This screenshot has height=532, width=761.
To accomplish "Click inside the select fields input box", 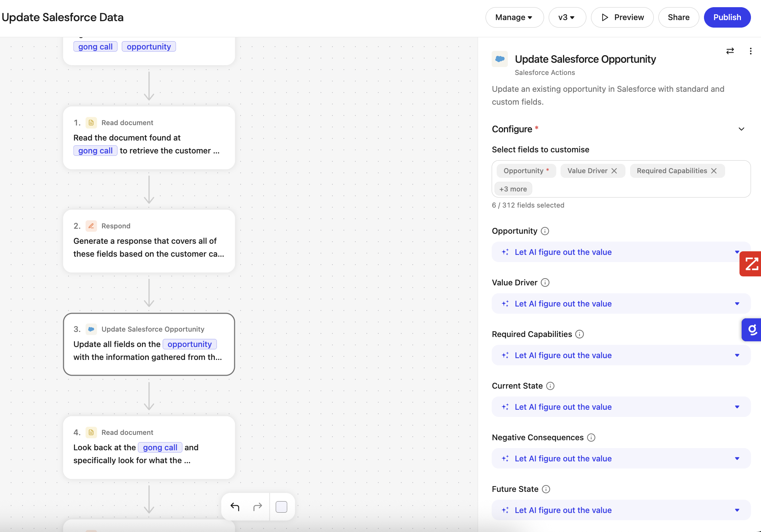I will coord(621,179).
